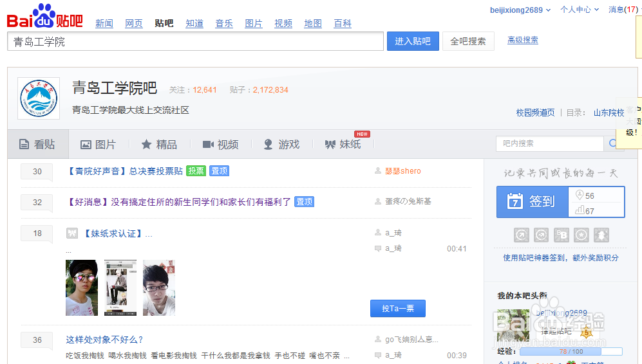Open the 图片 top navigation link

(254, 24)
